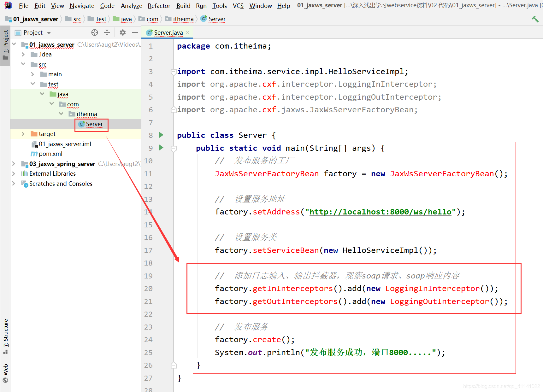Collapse the java folder in tree
The height and width of the screenshot is (392, 543).
(42, 94)
